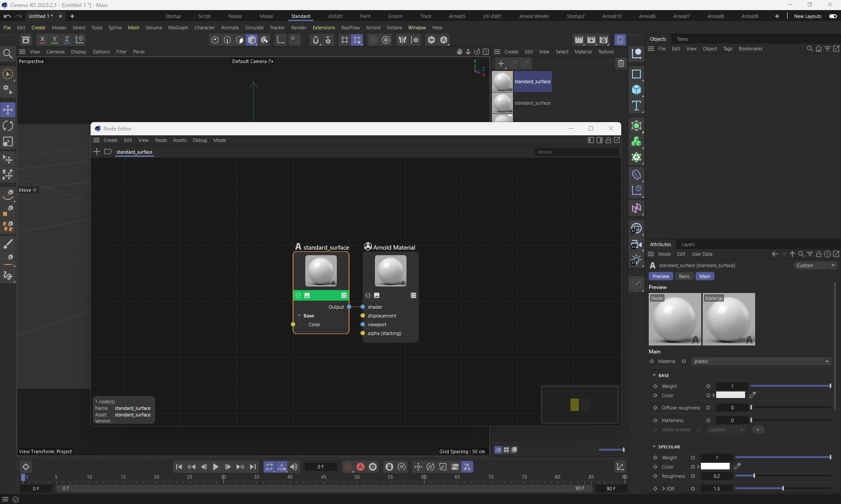Viewport: 841px width, 504px height.
Task: Toggle the X axis lock
Action: tap(42, 39)
